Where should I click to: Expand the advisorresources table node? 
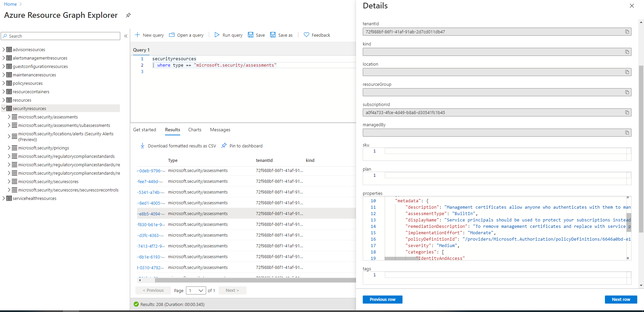[4, 49]
